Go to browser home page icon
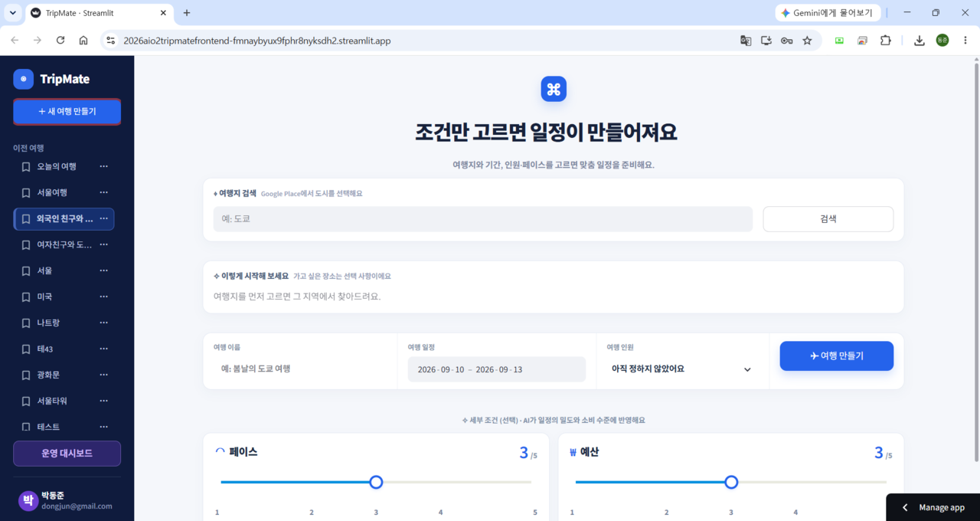This screenshot has height=521, width=980. click(x=83, y=41)
